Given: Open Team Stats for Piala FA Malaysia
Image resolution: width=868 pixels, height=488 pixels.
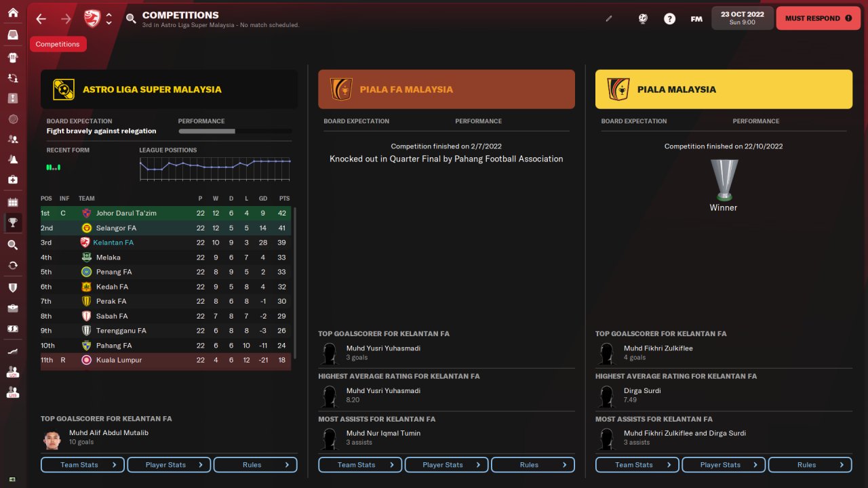Looking at the screenshot, I should 360,465.
